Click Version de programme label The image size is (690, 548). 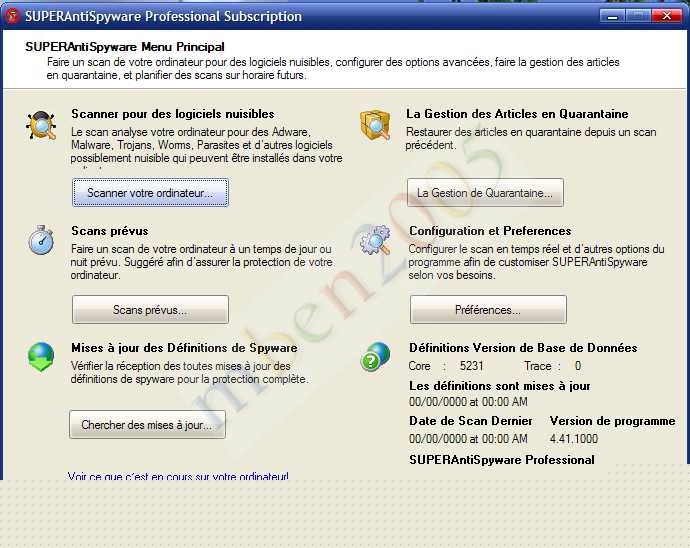613,421
